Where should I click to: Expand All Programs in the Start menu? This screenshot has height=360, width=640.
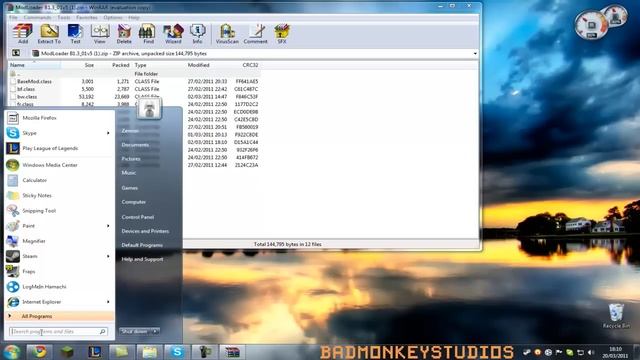[x=59, y=316]
